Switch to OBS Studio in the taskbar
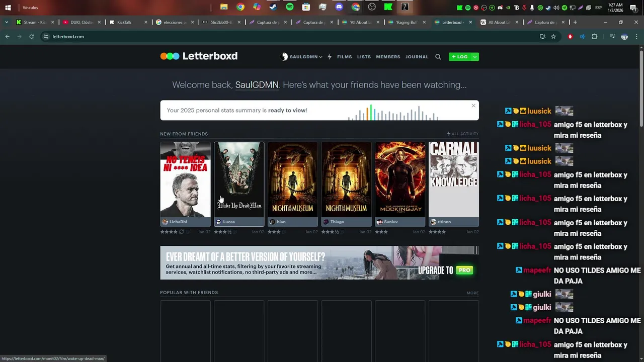The width and height of the screenshot is (644, 362). 372,7
